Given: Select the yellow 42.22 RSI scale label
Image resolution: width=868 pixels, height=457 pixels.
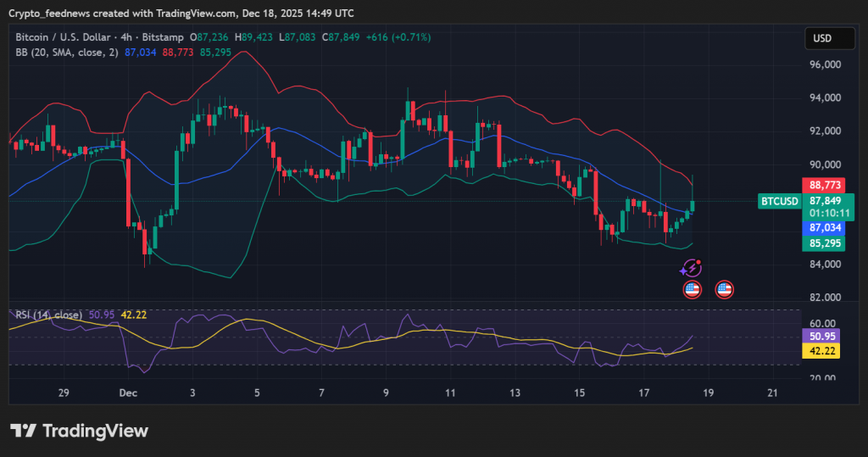Looking at the screenshot, I should click(x=825, y=351).
